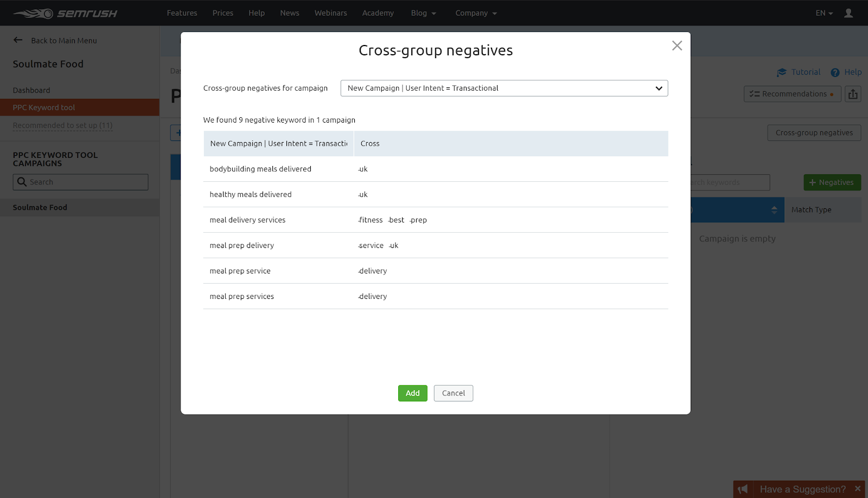Click the New Campaign column header
Screen dimensions: 868x498
pyautogui.click(x=279, y=144)
